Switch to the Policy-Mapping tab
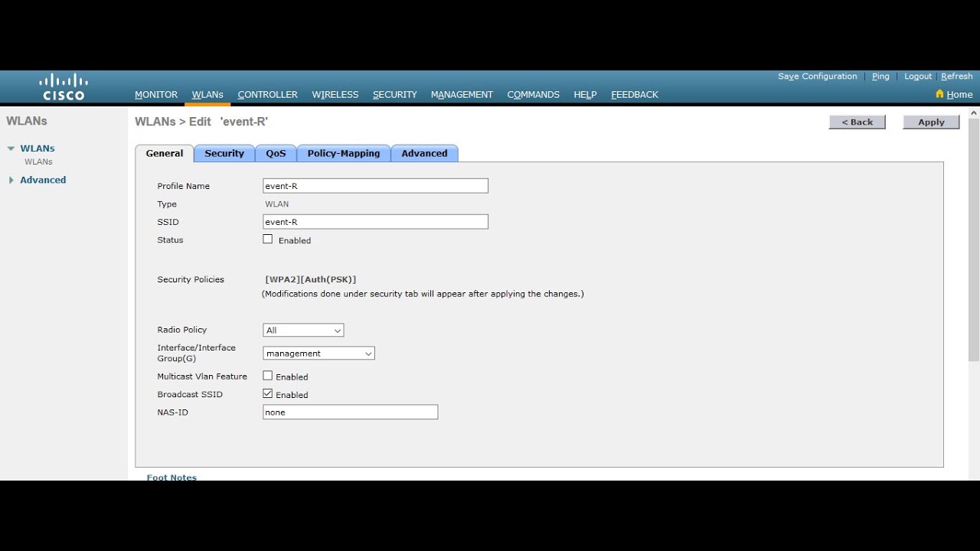The width and height of the screenshot is (980, 551). [x=344, y=153]
